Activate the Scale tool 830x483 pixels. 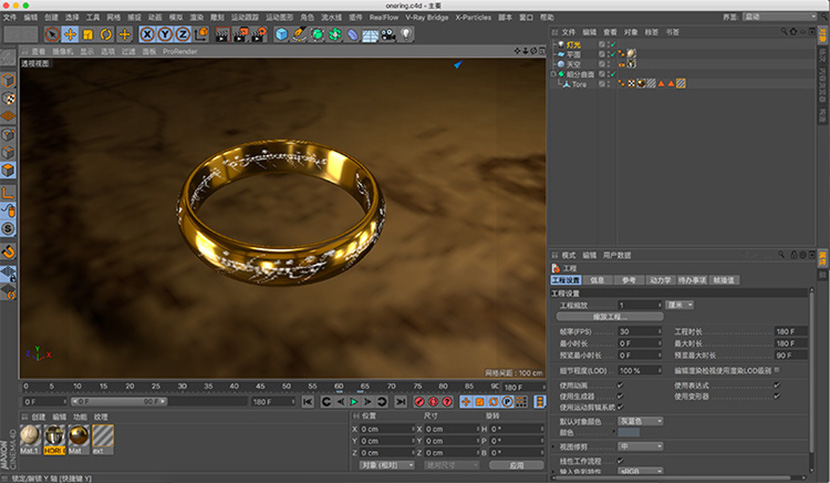[x=88, y=35]
